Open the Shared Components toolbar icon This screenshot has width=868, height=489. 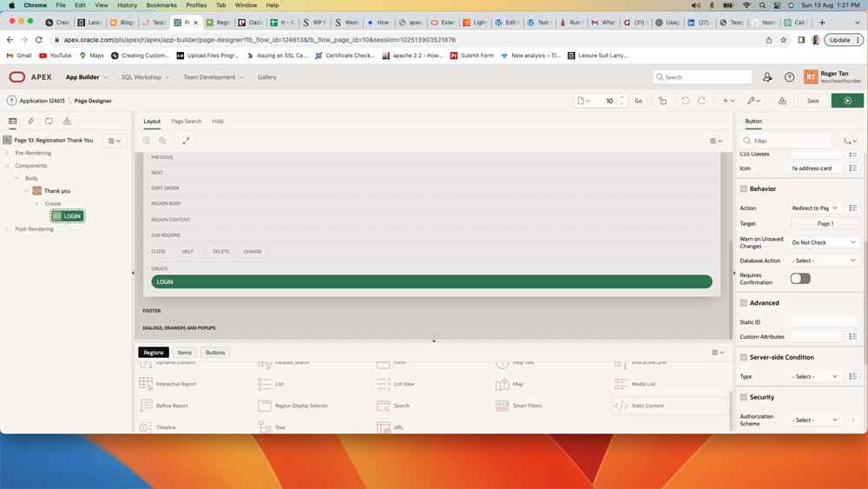pyautogui.click(x=782, y=101)
